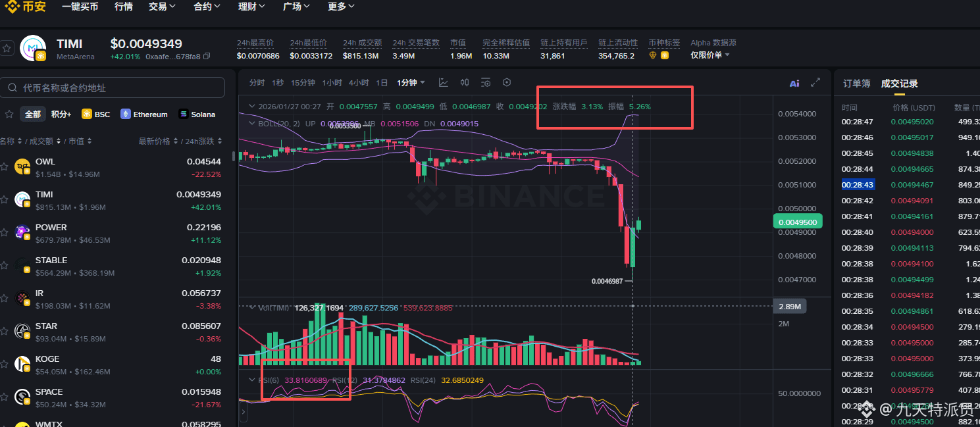The image size is (980, 427).
Task: Click trade price 0.00495020 at 00:28:47
Action: [912, 122]
